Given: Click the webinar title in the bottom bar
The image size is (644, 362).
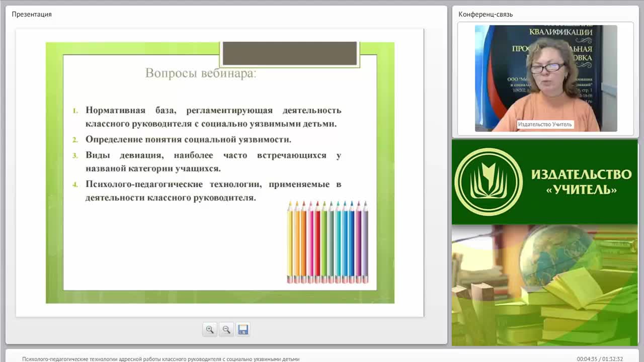Looking at the screenshot, I should tap(160, 359).
